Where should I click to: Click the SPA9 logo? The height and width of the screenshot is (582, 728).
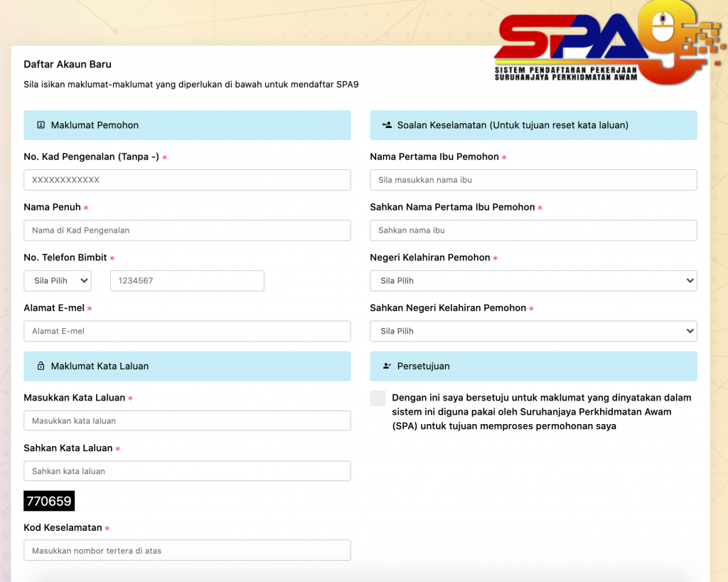pos(609,44)
